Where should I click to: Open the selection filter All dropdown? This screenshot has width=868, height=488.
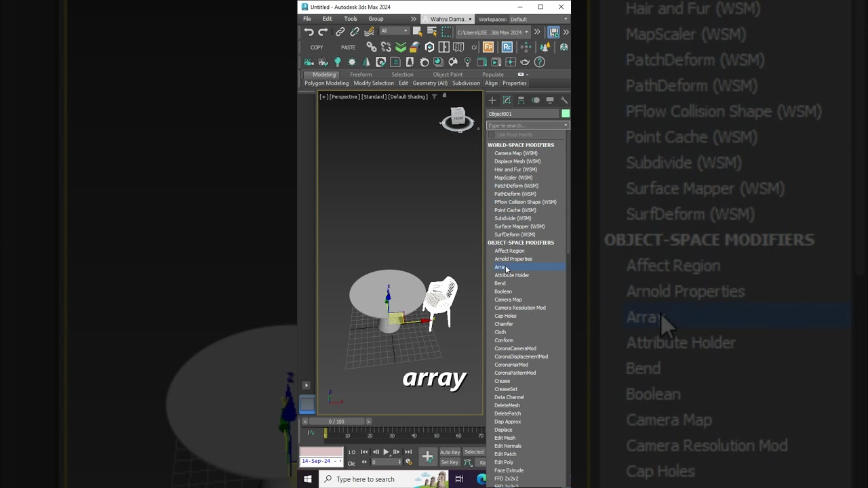(394, 31)
